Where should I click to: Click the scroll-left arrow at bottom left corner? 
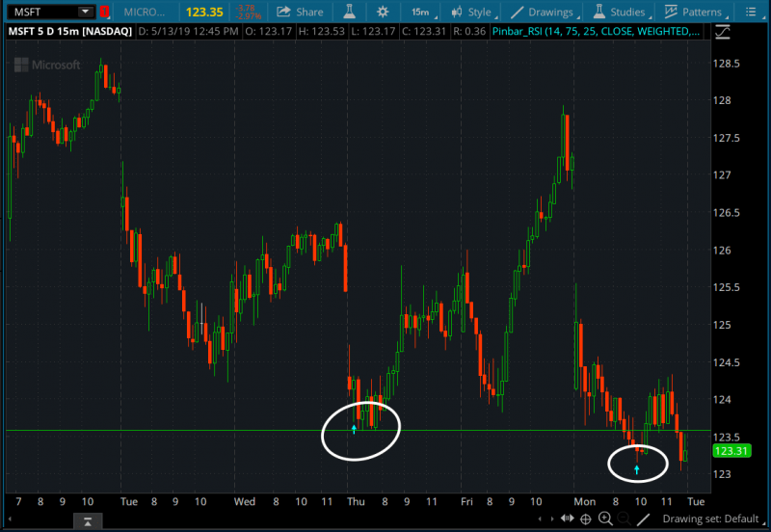pos(10,519)
